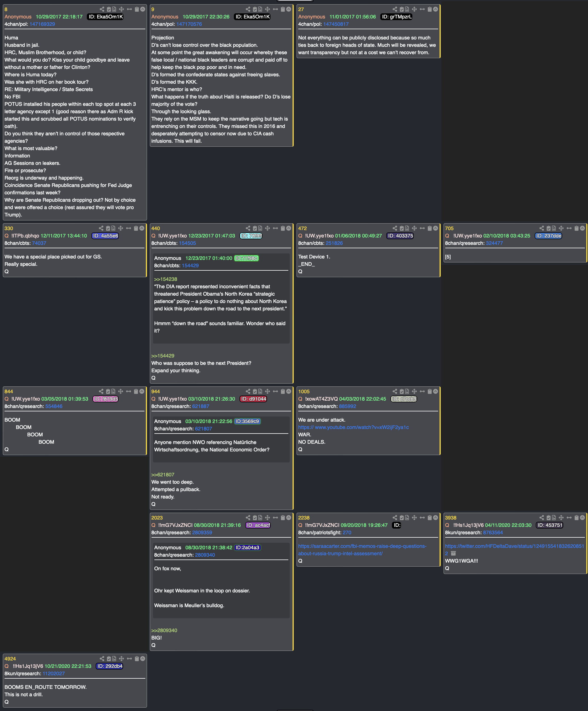This screenshot has width=588, height=711.
Task: Open 8chan/qresearch link 324477
Action: pos(494,243)
